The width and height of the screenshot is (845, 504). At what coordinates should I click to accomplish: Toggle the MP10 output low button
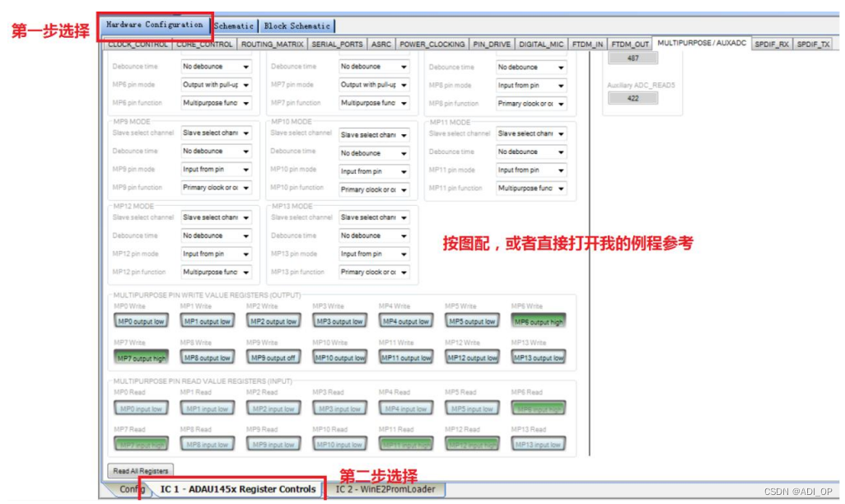point(339,357)
